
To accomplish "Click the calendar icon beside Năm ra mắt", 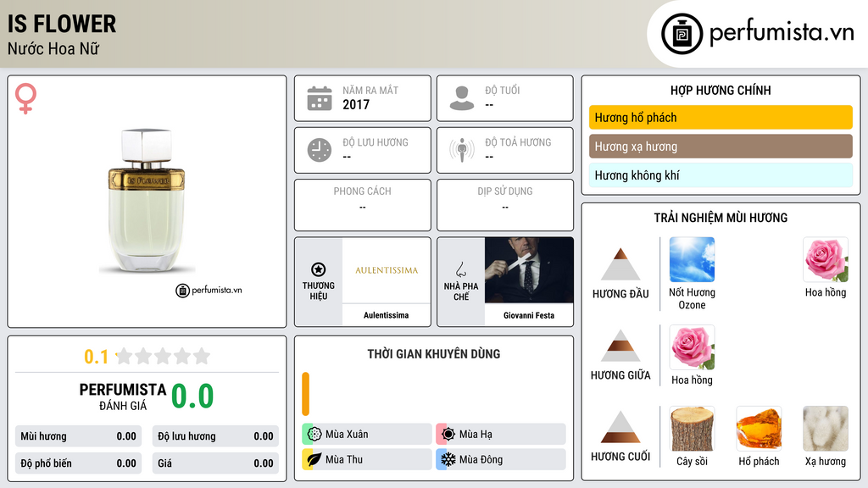I will pyautogui.click(x=320, y=98).
